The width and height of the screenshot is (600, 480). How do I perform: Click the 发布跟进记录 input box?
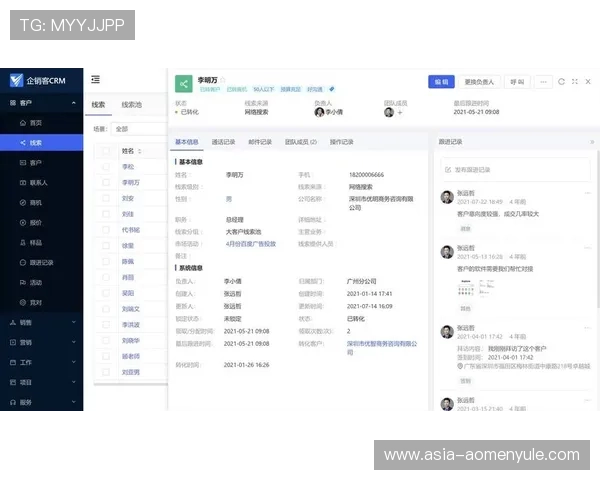tap(515, 170)
